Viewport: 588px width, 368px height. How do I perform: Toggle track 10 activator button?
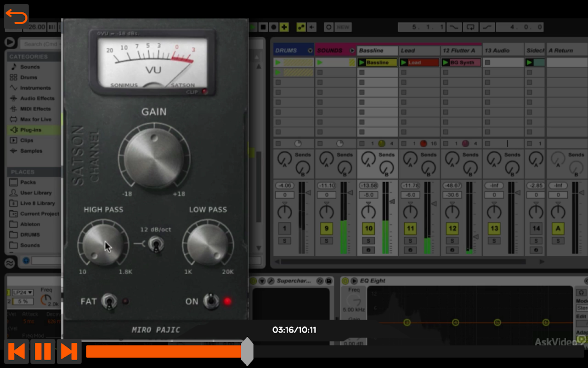(x=368, y=229)
